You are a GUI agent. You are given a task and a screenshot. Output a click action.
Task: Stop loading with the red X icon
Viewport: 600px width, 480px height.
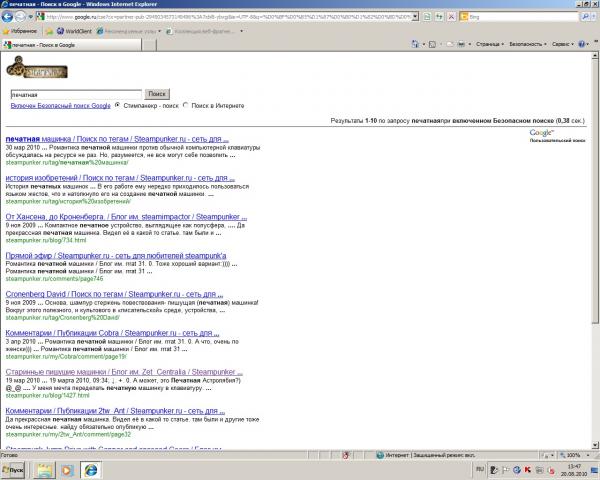pos(451,17)
